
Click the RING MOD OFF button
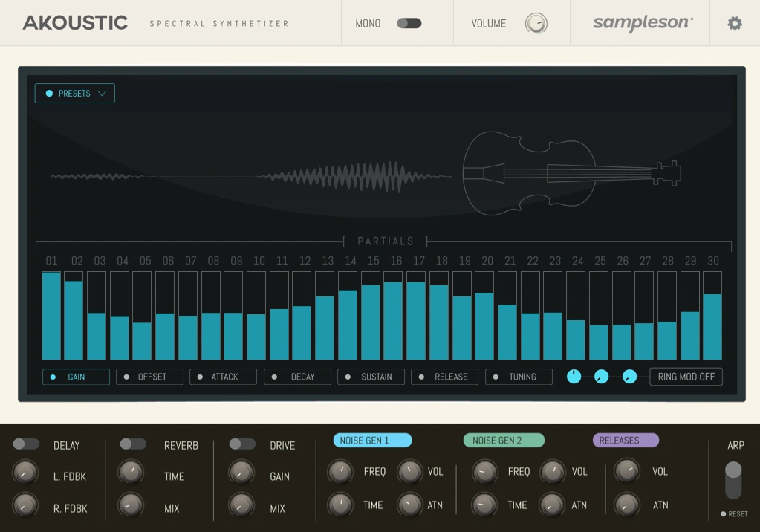tap(686, 377)
